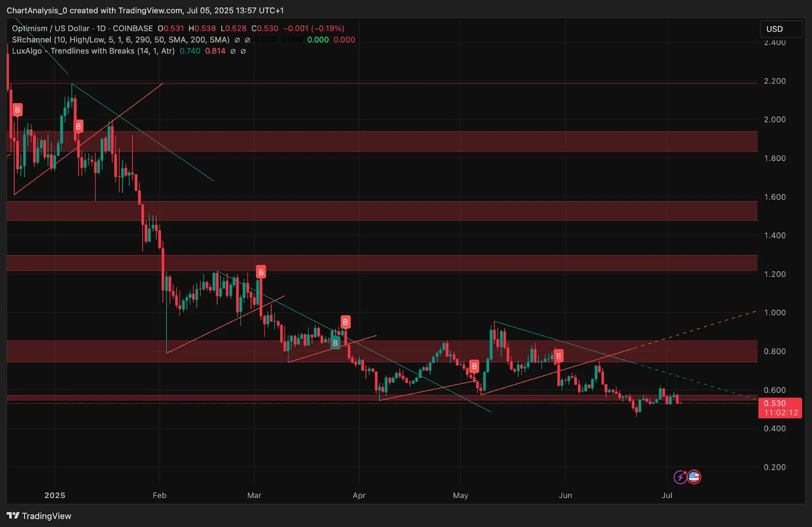Select the B breakout label above the March candles
The image size is (812, 527).
pyautogui.click(x=261, y=271)
